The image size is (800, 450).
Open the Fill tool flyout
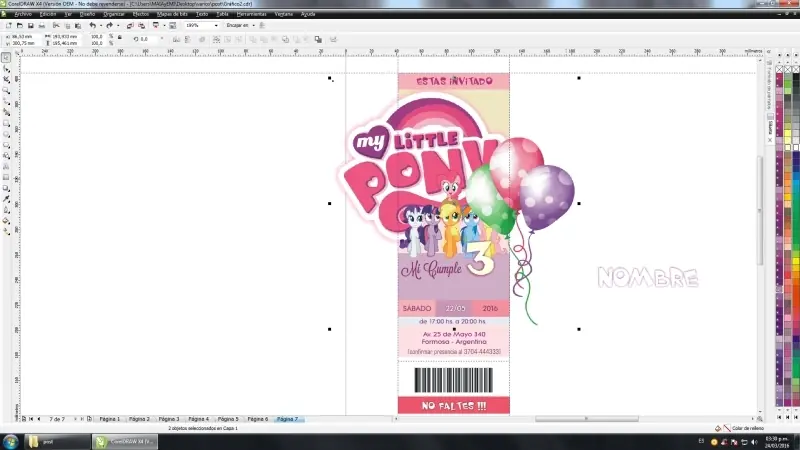[6, 221]
